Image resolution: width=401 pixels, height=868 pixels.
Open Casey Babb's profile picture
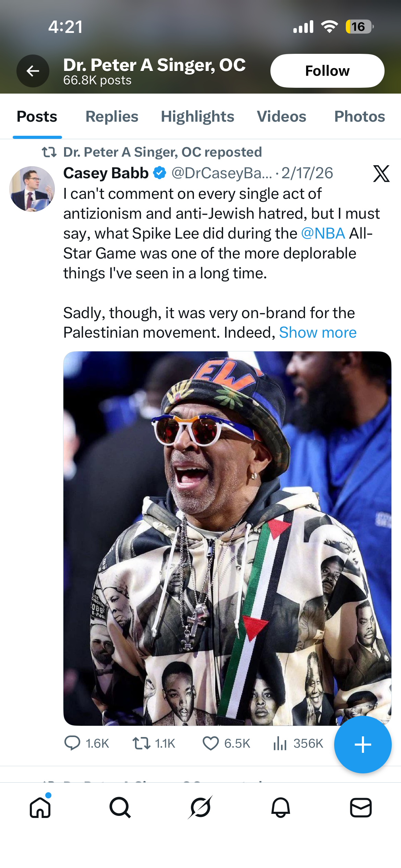[x=32, y=189]
